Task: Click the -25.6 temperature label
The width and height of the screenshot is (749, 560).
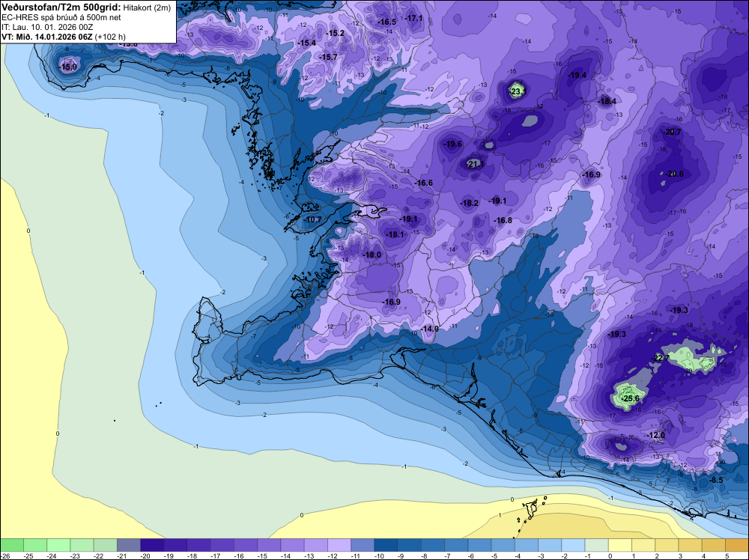Action: [630, 398]
